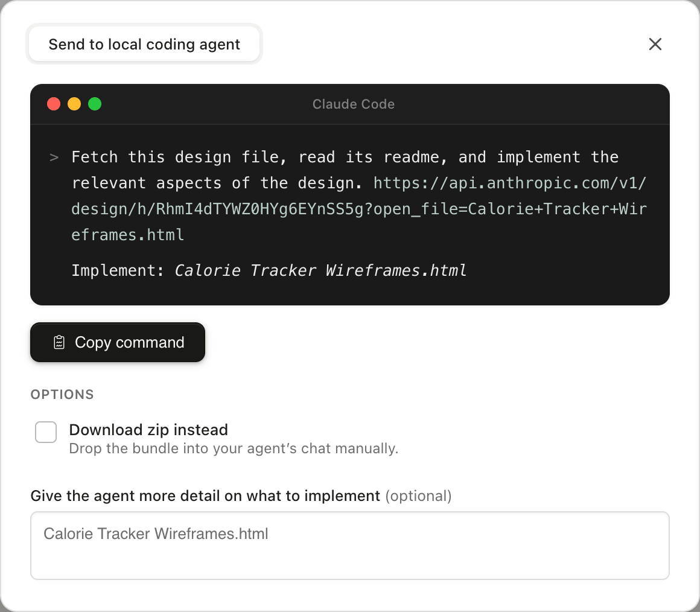Click the clipboard icon on Copy command button
The width and height of the screenshot is (700, 612).
tap(59, 342)
